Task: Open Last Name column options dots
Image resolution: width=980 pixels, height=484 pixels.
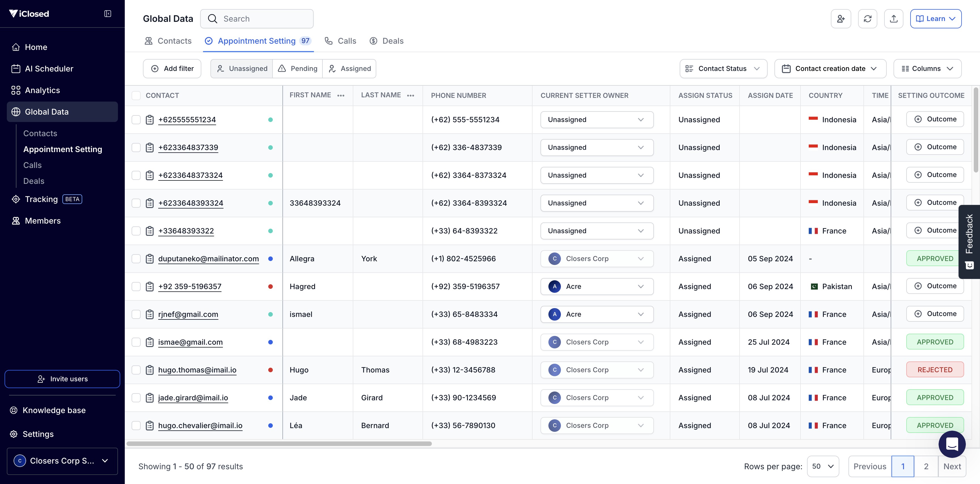Action: click(411, 96)
